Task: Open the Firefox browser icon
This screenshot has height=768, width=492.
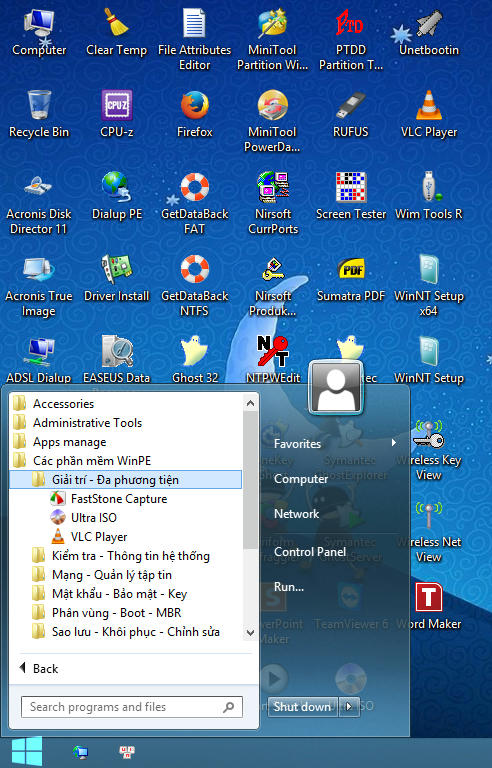Action: [x=195, y=115]
